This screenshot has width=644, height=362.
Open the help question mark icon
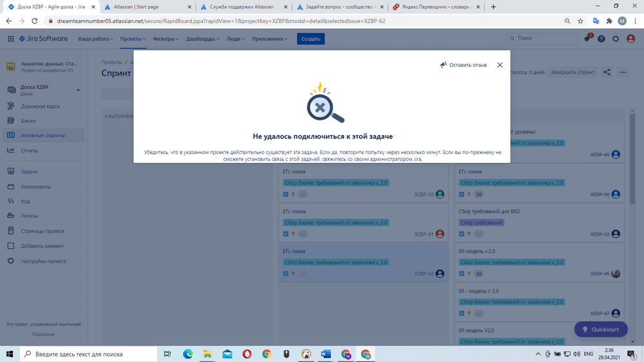tap(601, 39)
